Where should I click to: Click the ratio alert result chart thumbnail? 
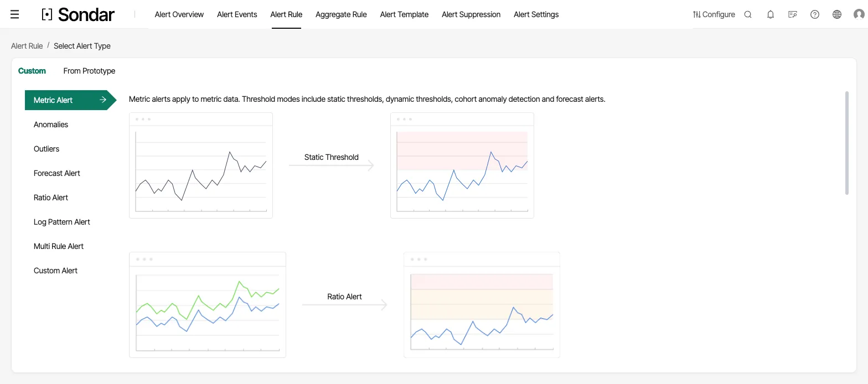(x=482, y=305)
